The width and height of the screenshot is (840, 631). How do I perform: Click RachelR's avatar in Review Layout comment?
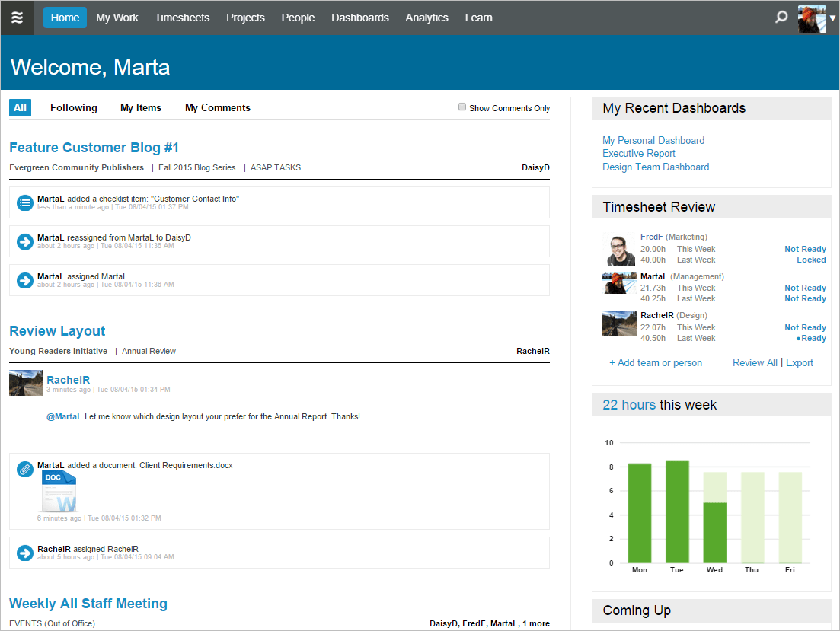point(26,384)
